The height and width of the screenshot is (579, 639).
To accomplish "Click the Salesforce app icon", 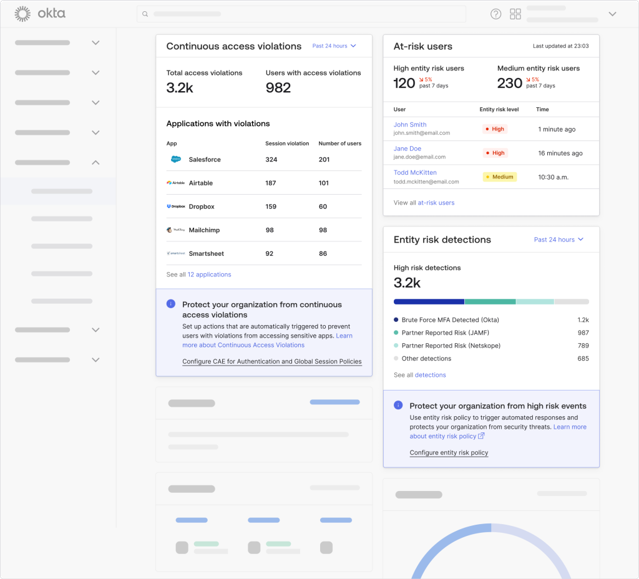I will [176, 159].
